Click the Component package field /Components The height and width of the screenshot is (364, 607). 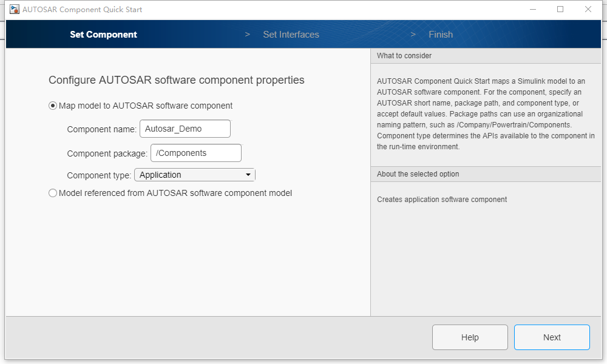[196, 153]
